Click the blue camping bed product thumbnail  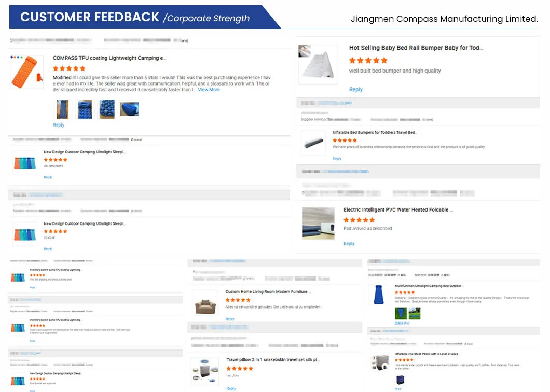click(x=379, y=295)
